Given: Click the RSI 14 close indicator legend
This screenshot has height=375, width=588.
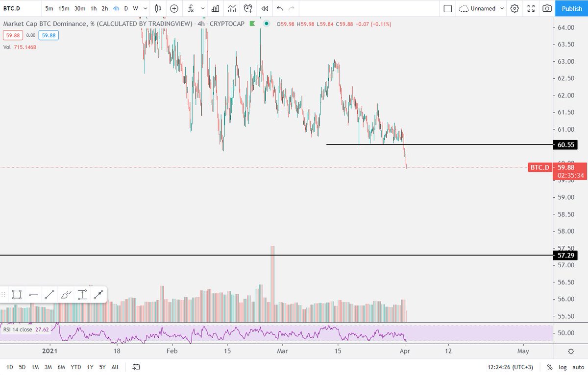Looking at the screenshot, I should 26,329.
